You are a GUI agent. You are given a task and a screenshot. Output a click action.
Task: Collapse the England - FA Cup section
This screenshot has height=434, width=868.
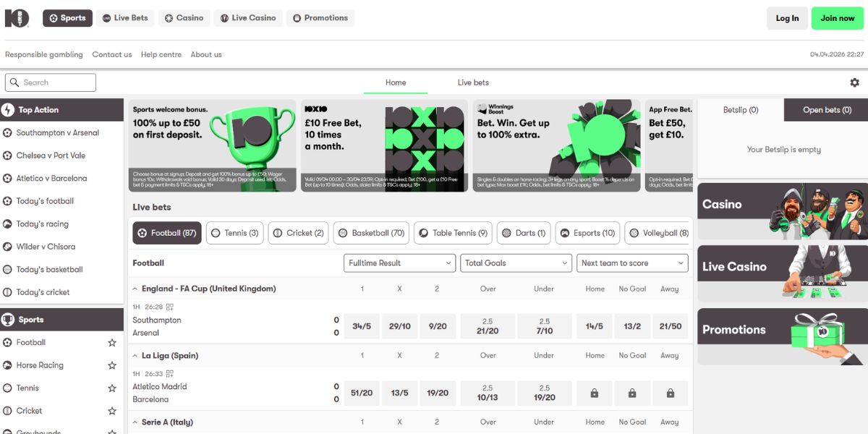point(135,289)
